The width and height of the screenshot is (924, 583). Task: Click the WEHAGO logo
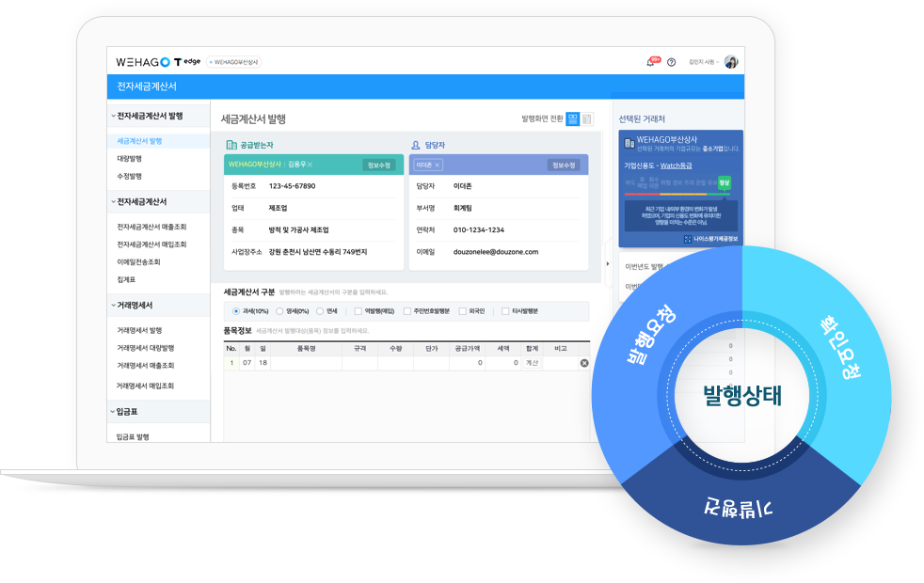143,62
